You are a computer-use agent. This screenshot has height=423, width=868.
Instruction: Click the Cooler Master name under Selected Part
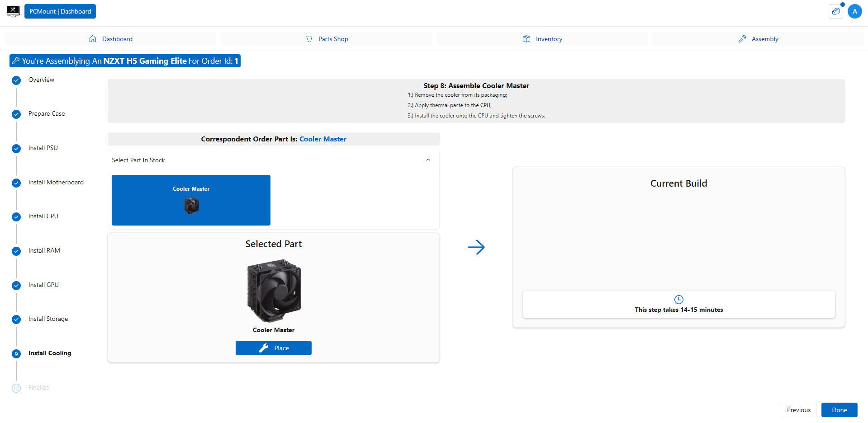(274, 330)
